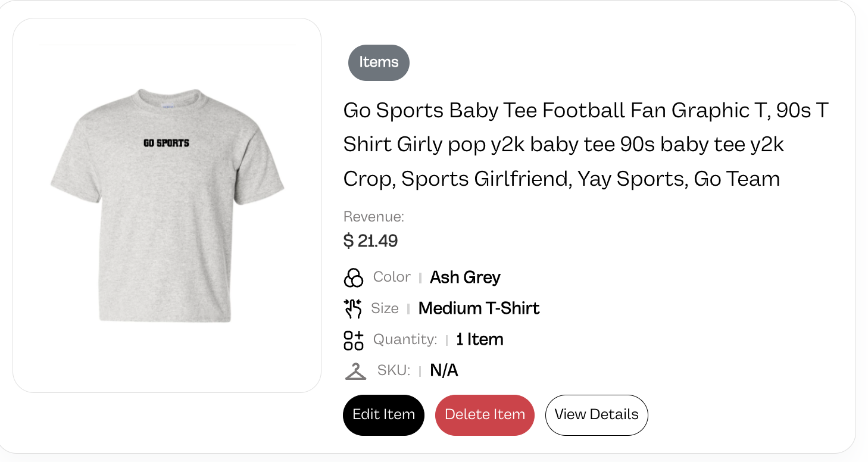Click the SKU hanger icon
Screen dimensions: 868x462
[x=355, y=371]
